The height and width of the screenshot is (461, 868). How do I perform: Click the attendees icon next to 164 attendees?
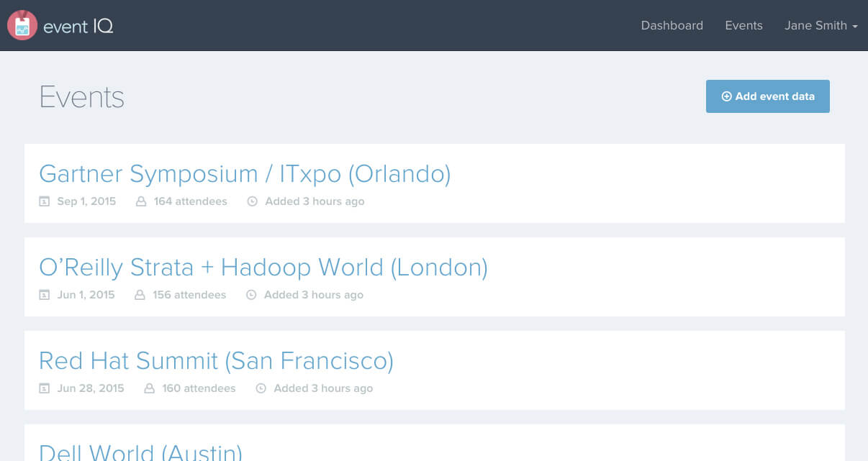pos(141,201)
